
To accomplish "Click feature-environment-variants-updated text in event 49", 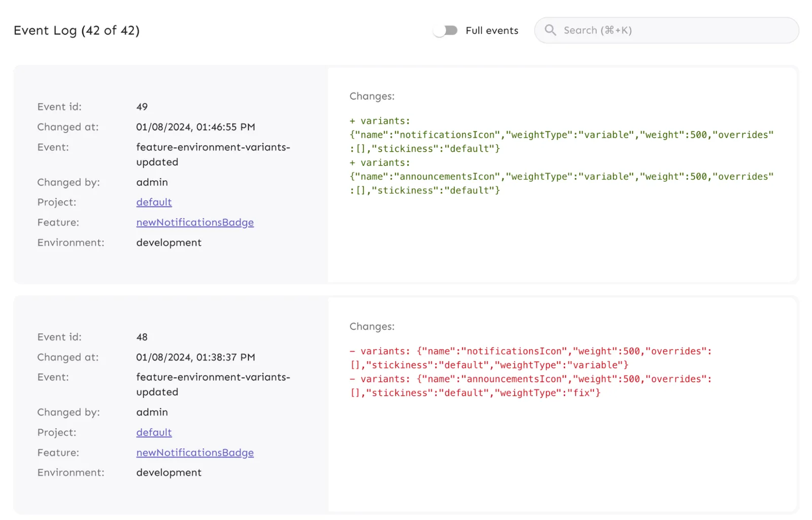I will pos(213,154).
